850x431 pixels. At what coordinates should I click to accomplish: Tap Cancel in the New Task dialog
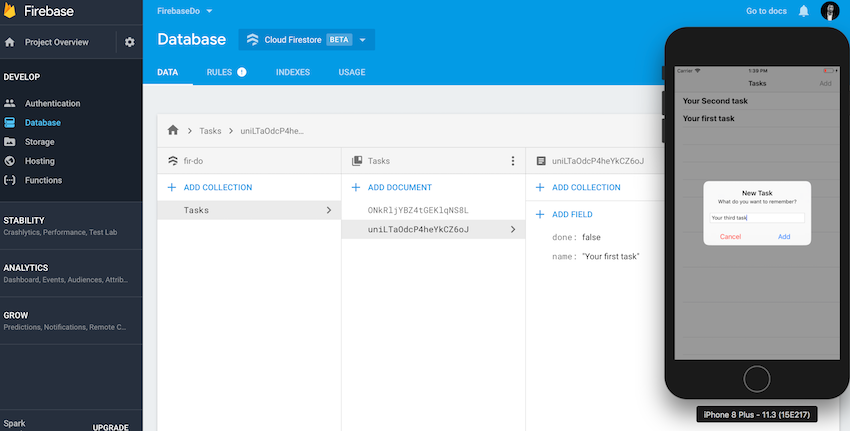click(x=730, y=236)
